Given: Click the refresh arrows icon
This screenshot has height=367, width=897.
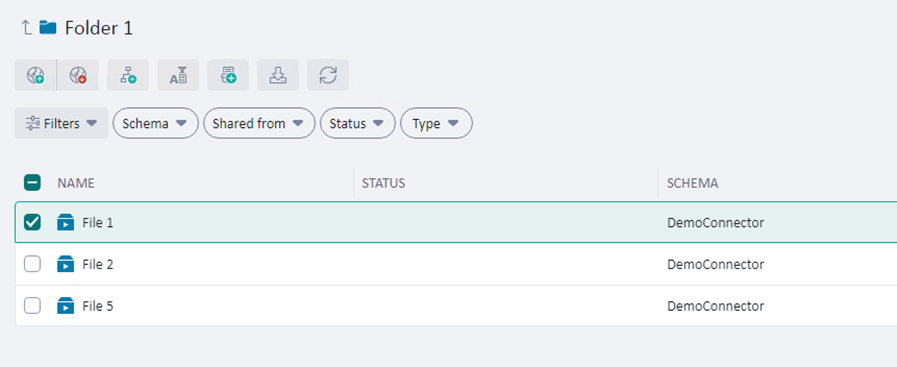Looking at the screenshot, I should (x=328, y=75).
